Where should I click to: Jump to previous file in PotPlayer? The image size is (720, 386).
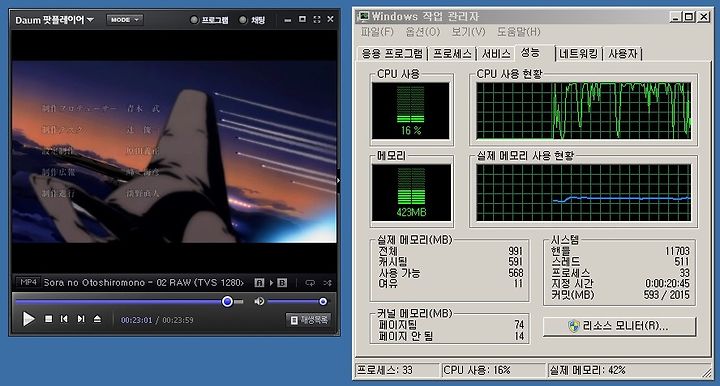coord(64,319)
